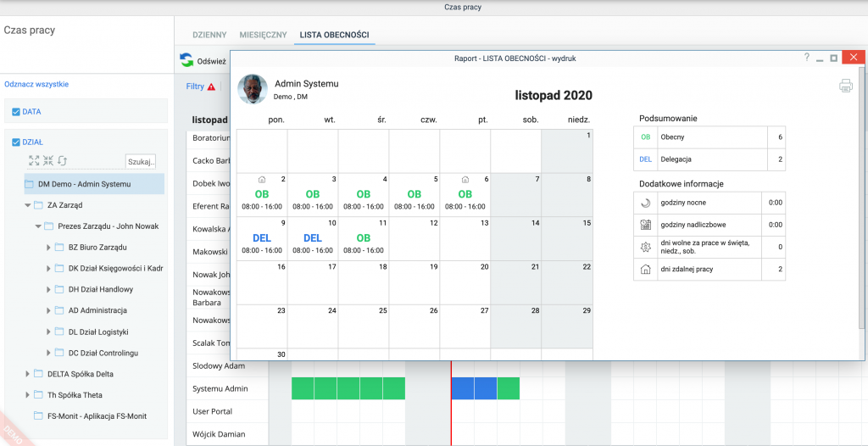The width and height of the screenshot is (868, 446).
Task: Click the Odznacz wszystkie link
Action: 36,84
